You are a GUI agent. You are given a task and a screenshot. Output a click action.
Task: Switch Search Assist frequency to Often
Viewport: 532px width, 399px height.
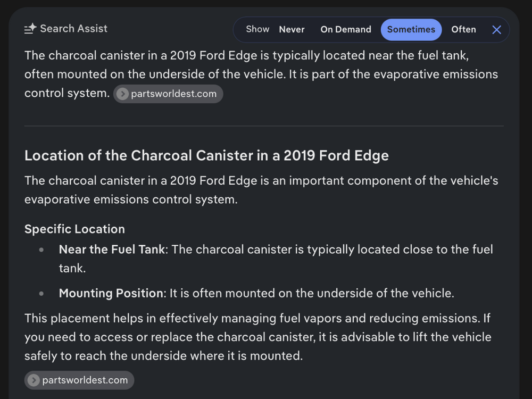[463, 29]
